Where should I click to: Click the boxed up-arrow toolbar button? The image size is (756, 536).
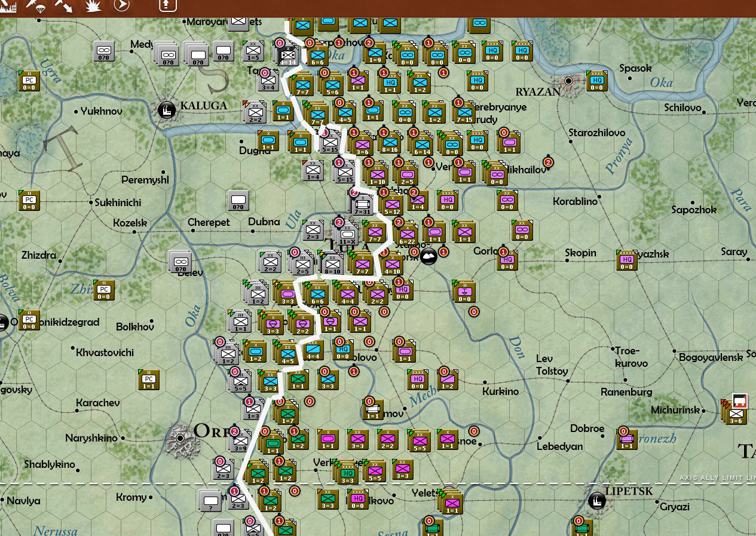[168, 6]
